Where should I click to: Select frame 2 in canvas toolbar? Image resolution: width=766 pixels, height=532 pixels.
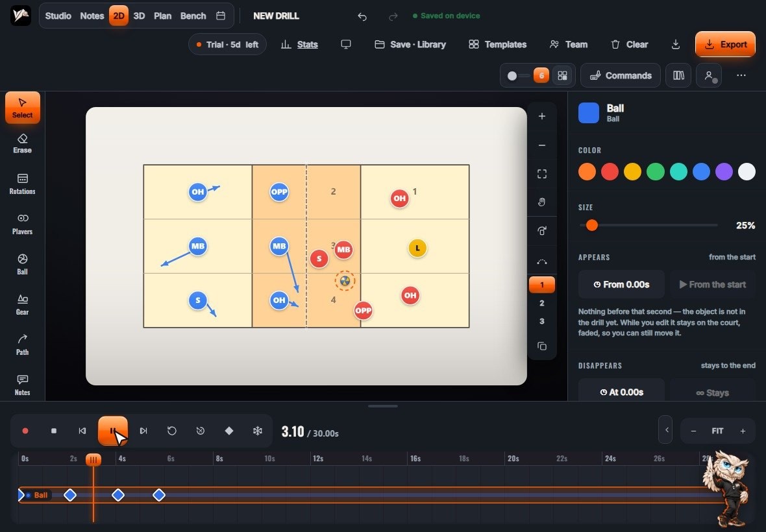[x=542, y=303]
